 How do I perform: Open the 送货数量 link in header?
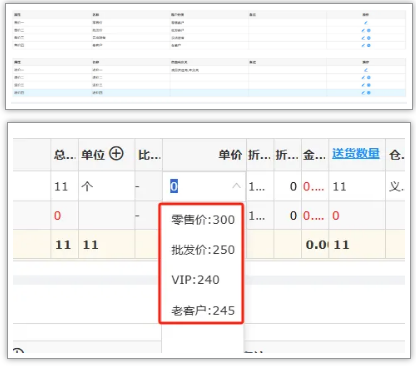356,153
